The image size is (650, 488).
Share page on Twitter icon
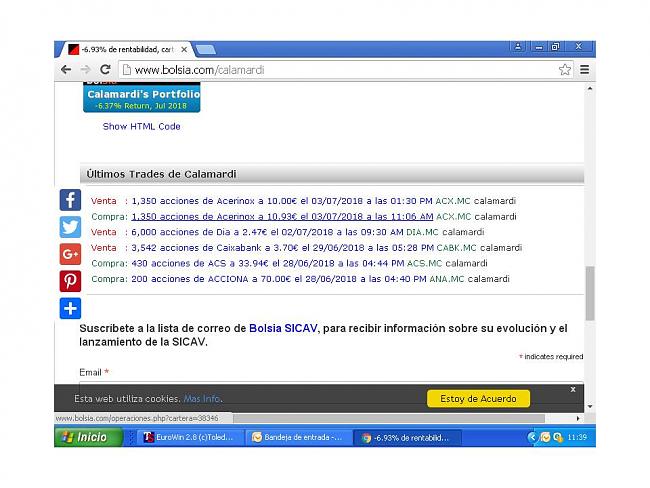(70, 227)
